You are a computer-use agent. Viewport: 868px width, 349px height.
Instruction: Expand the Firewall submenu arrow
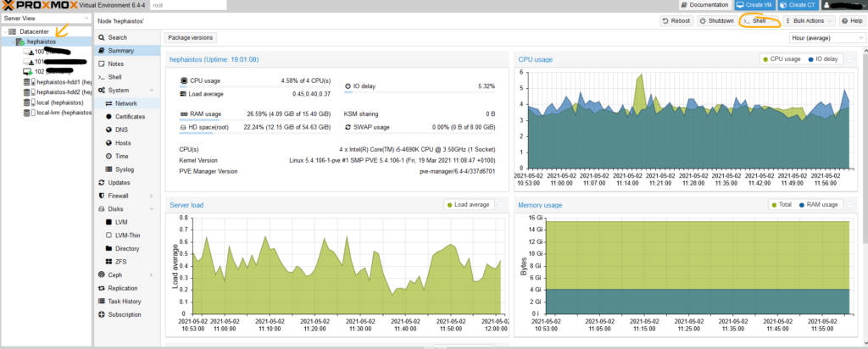click(151, 196)
